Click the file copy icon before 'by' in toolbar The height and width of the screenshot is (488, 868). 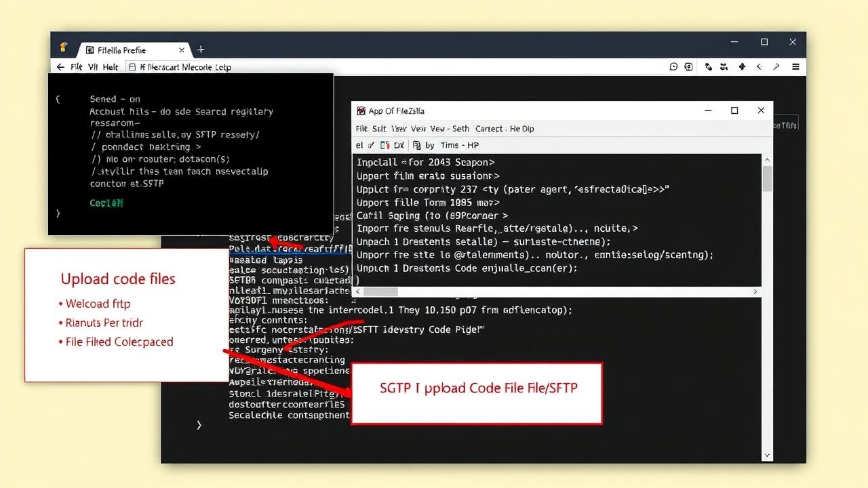pyautogui.click(x=417, y=145)
